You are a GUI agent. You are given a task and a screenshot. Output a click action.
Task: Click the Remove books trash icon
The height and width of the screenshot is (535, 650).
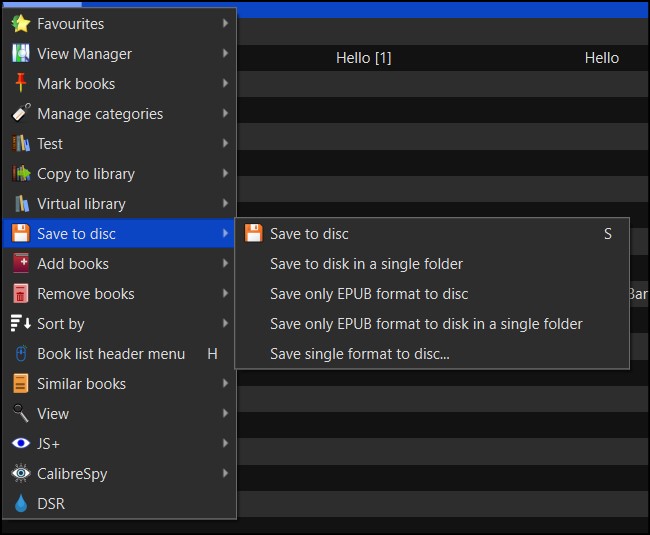point(20,294)
